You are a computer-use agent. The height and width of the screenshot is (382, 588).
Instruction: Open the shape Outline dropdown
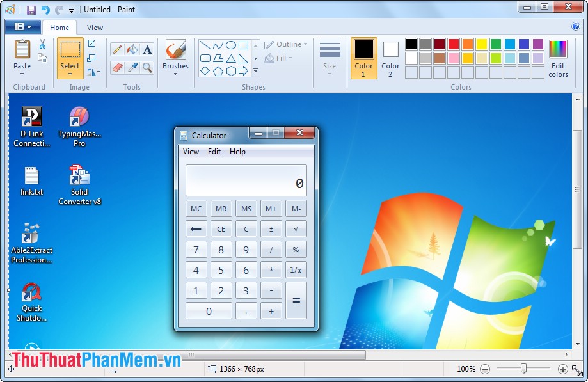click(x=286, y=44)
